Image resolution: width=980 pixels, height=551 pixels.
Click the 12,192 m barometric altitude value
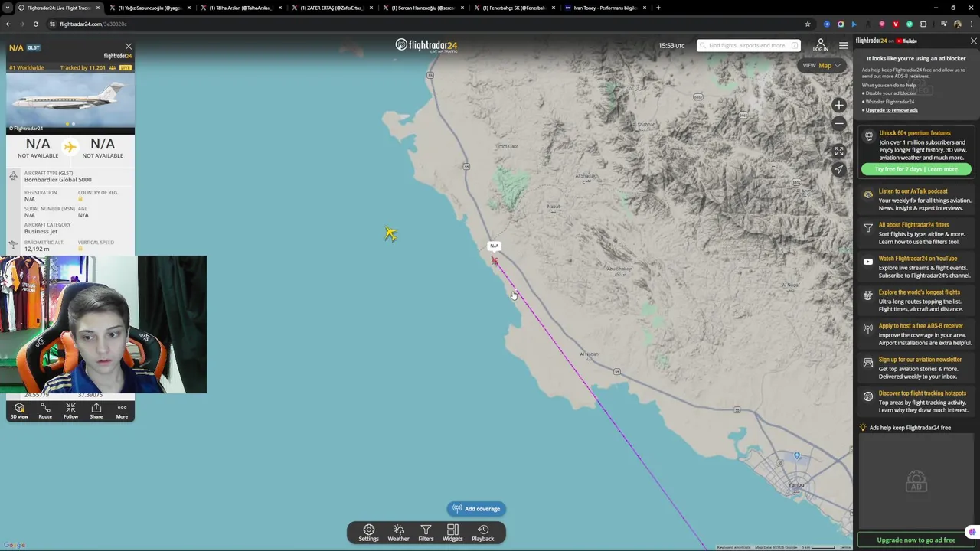[37, 249]
